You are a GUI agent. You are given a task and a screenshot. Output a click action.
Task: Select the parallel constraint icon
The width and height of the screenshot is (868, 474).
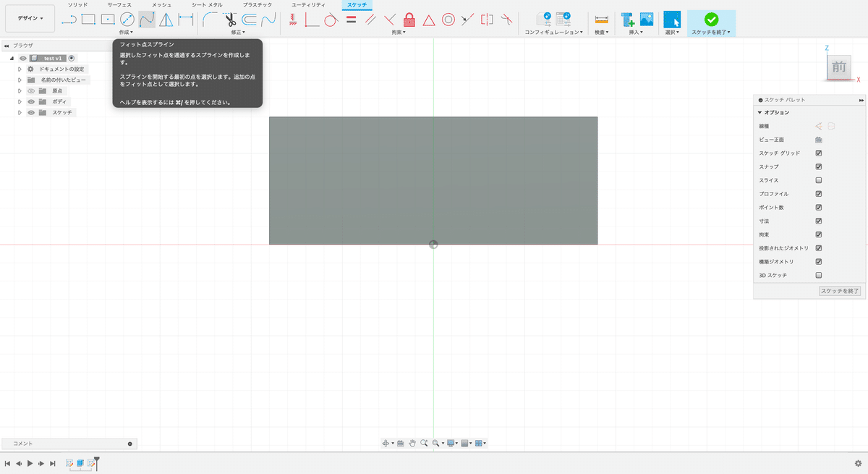tap(370, 20)
